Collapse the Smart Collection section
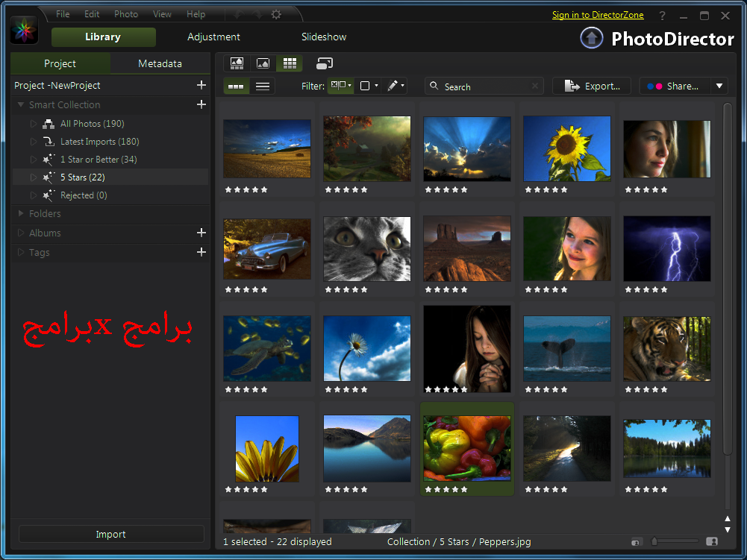The width and height of the screenshot is (747, 560). [20, 104]
